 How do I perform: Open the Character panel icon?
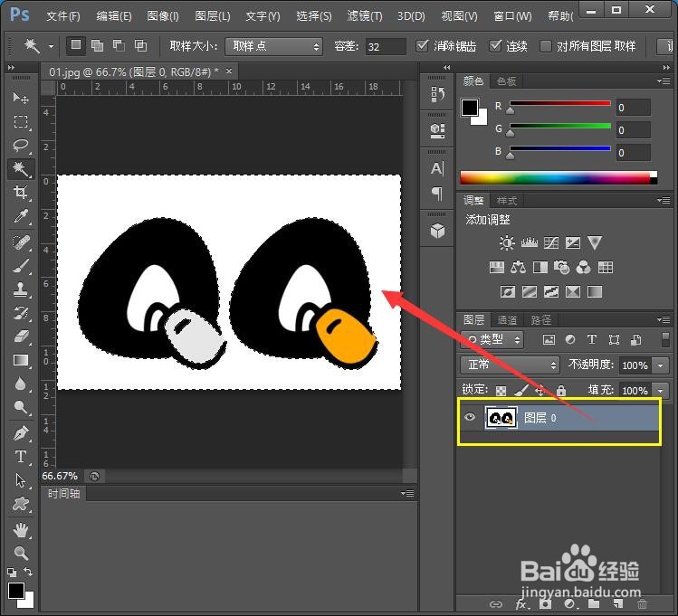tap(437, 168)
